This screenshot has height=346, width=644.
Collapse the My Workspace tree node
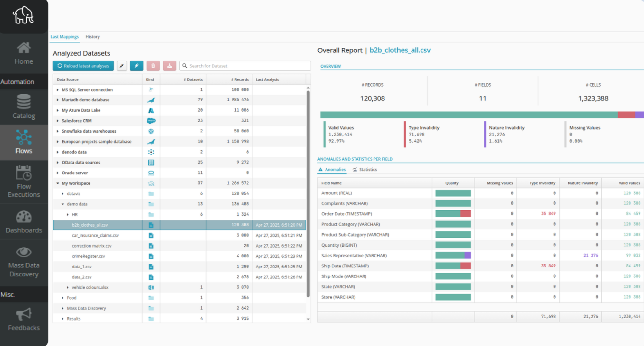click(58, 183)
